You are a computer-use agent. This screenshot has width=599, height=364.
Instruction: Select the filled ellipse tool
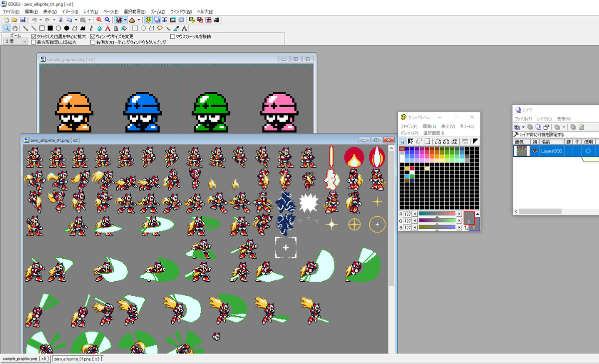coord(66,28)
